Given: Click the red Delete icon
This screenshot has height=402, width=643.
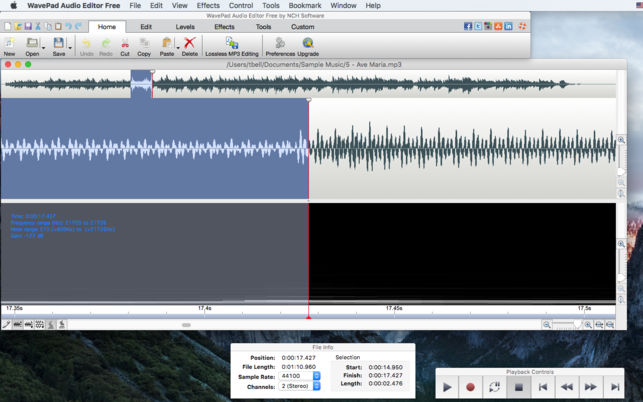Looking at the screenshot, I should pyautogui.click(x=190, y=44).
